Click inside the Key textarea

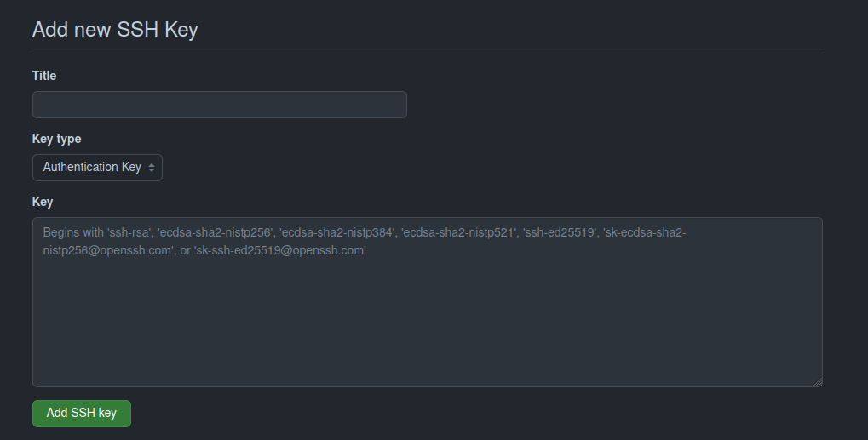point(428,302)
